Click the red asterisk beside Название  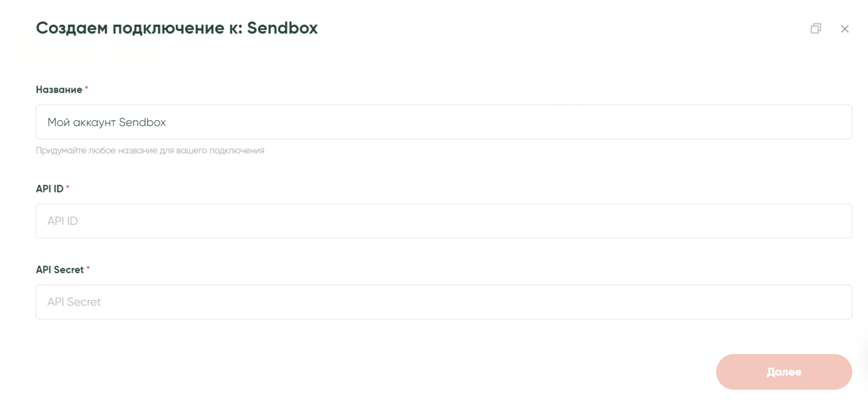click(x=86, y=87)
